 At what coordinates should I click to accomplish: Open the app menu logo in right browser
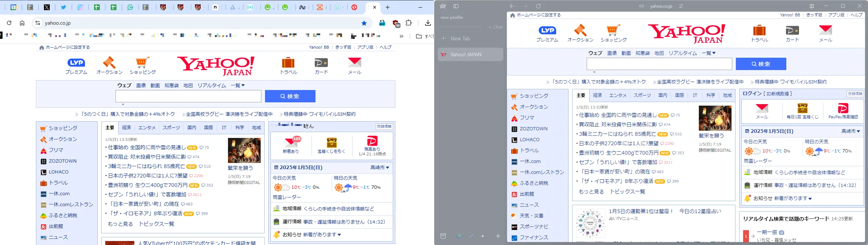tap(443, 6)
